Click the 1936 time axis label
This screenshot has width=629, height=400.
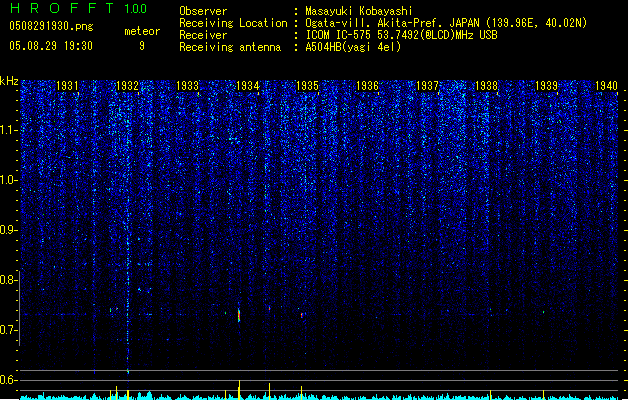367,85
